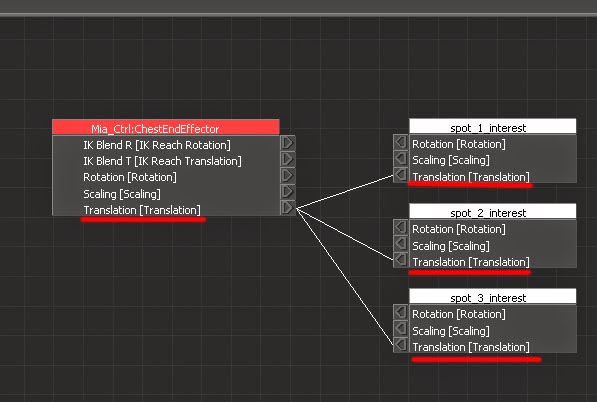Click spot_2_interest Scaling input connector
Screen dimensions: 597x402
tap(401, 243)
